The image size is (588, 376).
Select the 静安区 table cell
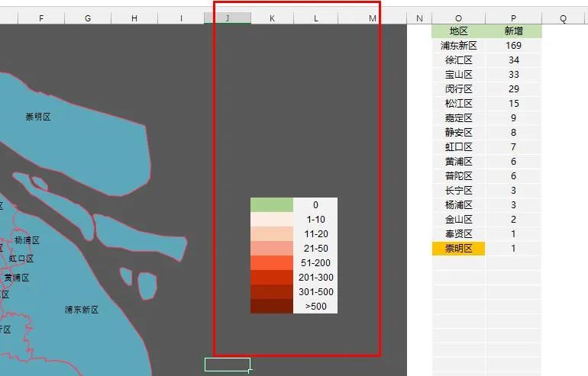pos(458,132)
